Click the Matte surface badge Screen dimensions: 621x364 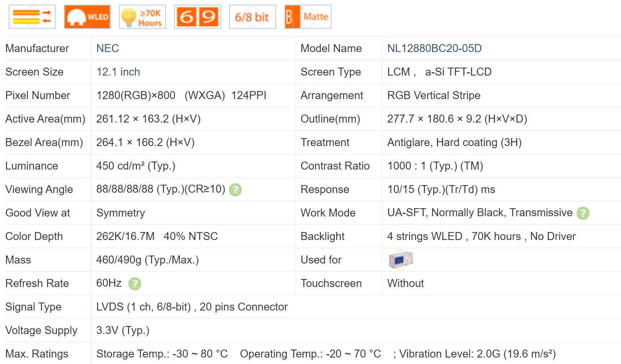point(308,17)
